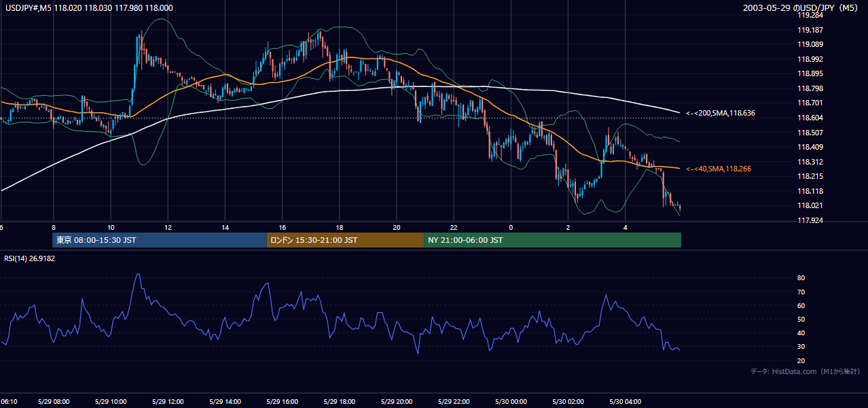This screenshot has width=868, height=408.
Task: Click the RSI scale 80 label
Action: (x=801, y=278)
